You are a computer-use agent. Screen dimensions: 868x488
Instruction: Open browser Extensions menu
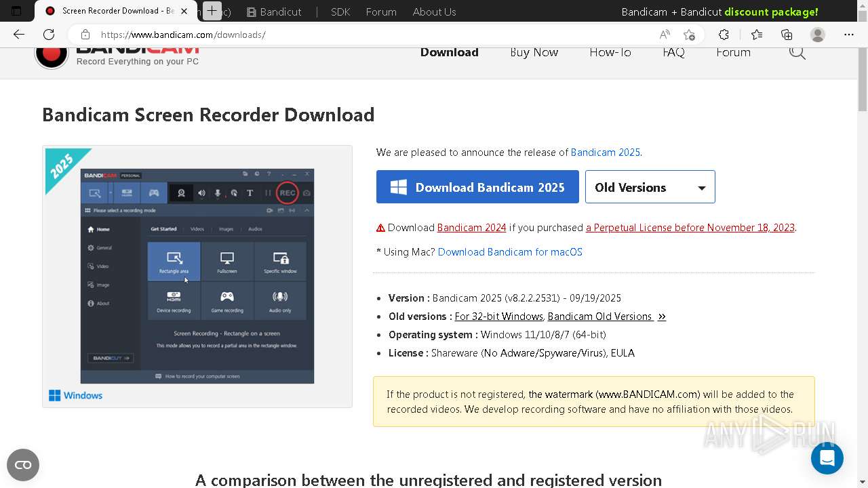point(724,35)
